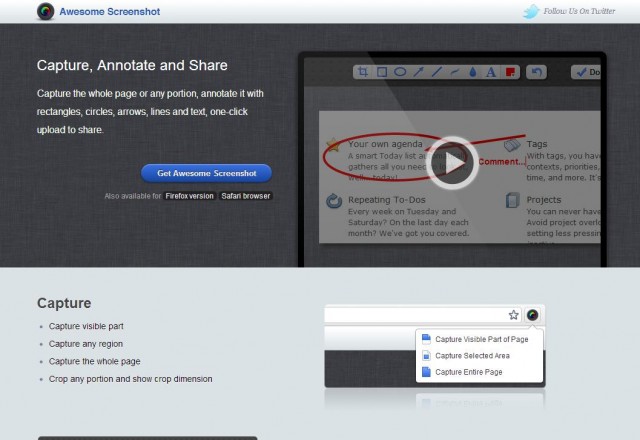Select the arrow annotation tool
Screen dimensions: 640x440
click(417, 72)
